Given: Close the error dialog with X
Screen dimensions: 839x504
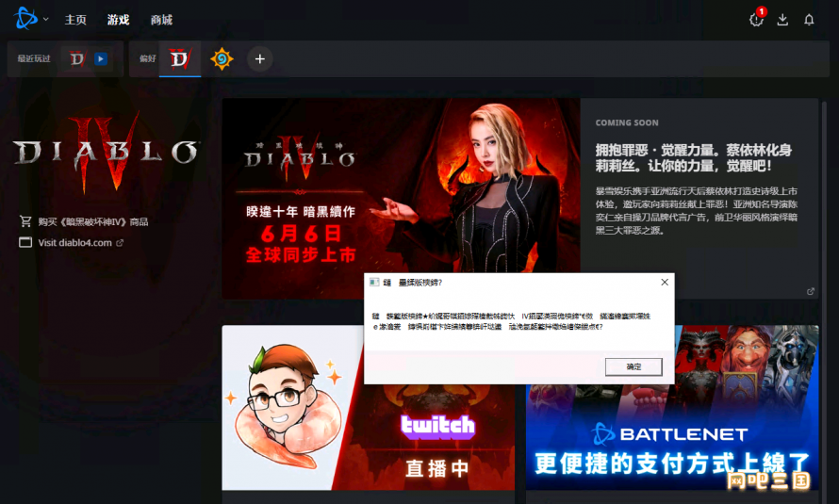Looking at the screenshot, I should [665, 283].
